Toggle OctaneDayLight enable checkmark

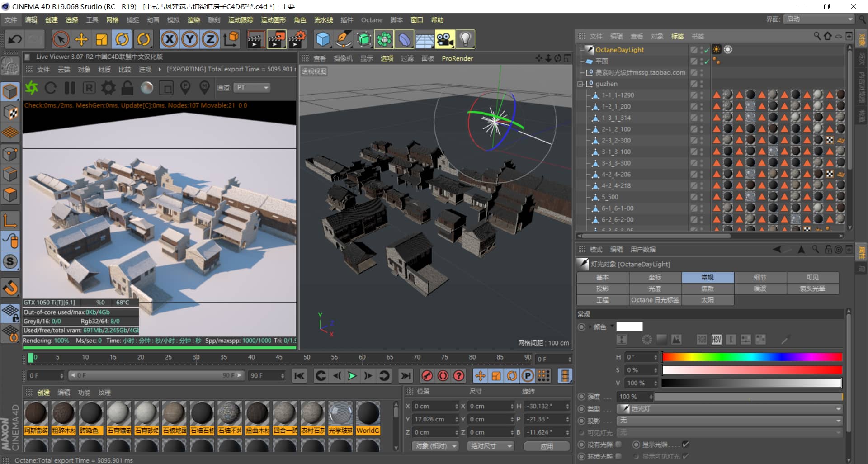(x=707, y=50)
